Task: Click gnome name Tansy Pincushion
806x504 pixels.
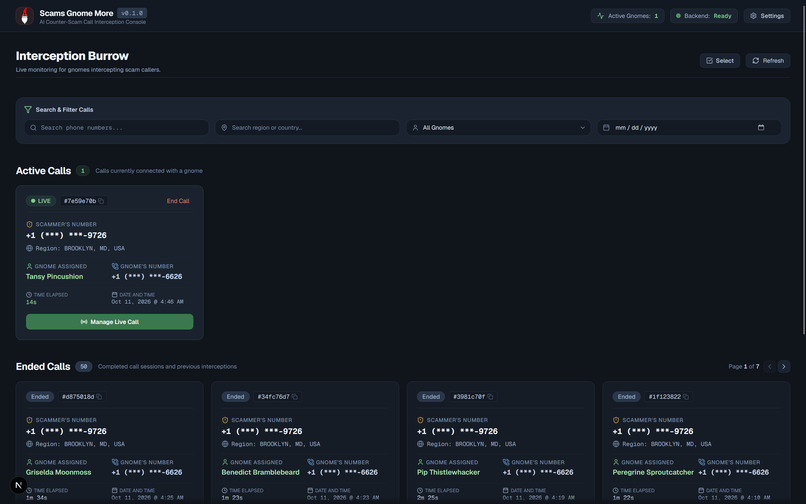Action: point(54,277)
